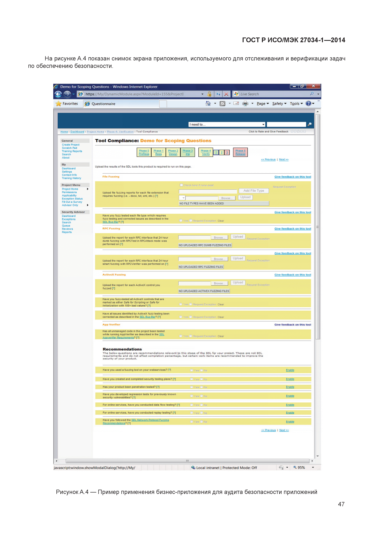Click the Dashboard breadcrumb link
392x555 pixels.
tap(77, 132)
